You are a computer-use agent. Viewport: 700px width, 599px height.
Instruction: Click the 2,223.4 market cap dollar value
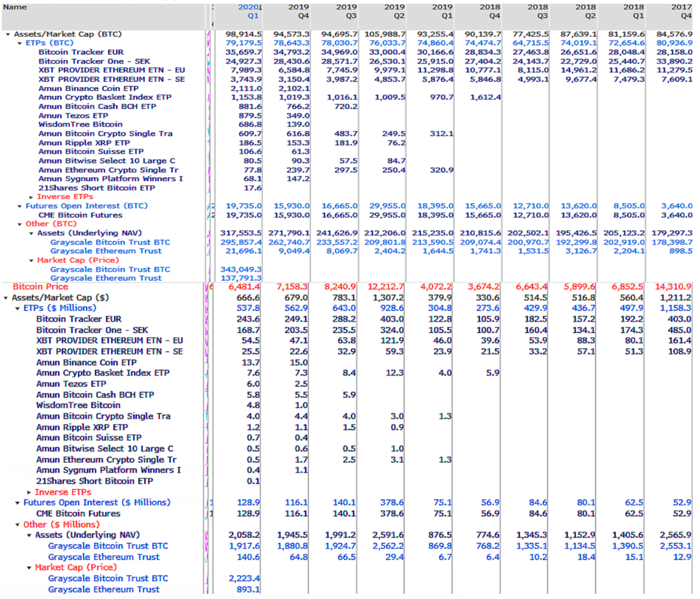pos(244,579)
